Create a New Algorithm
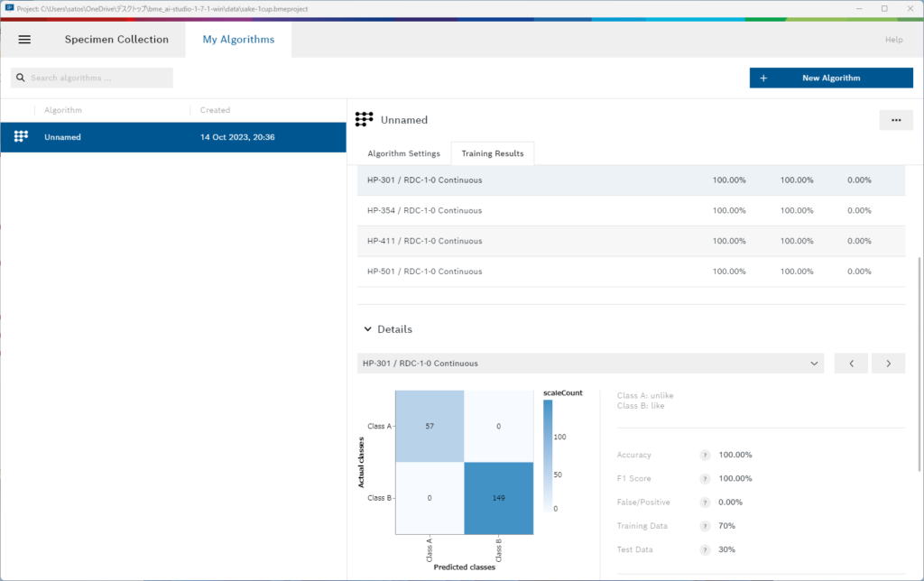Viewport: 924px width, 581px height. (830, 78)
